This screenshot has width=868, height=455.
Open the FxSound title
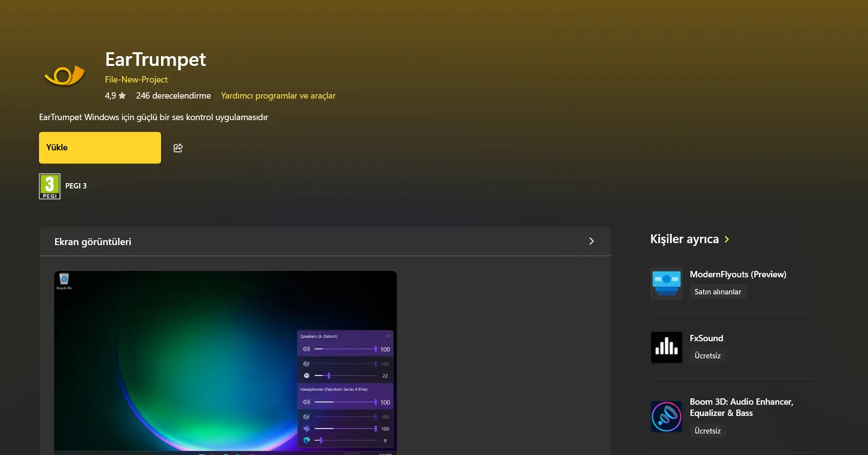click(707, 338)
